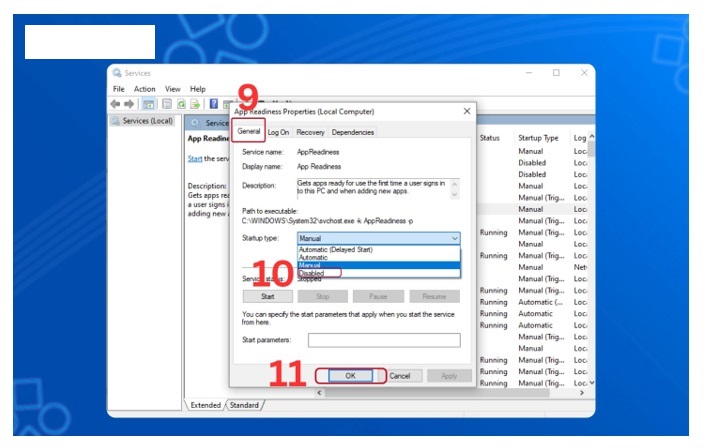The image size is (714, 448).
Task: Click the Services gear icon in the title bar
Action: point(117,73)
